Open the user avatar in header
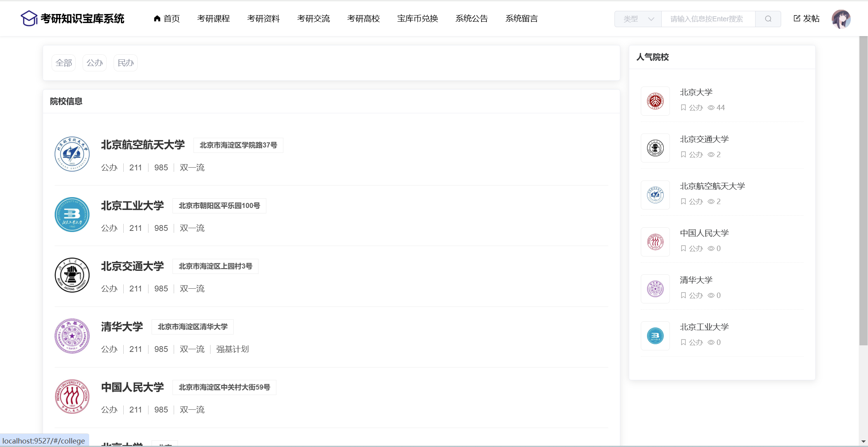This screenshot has width=868, height=447. 840,19
